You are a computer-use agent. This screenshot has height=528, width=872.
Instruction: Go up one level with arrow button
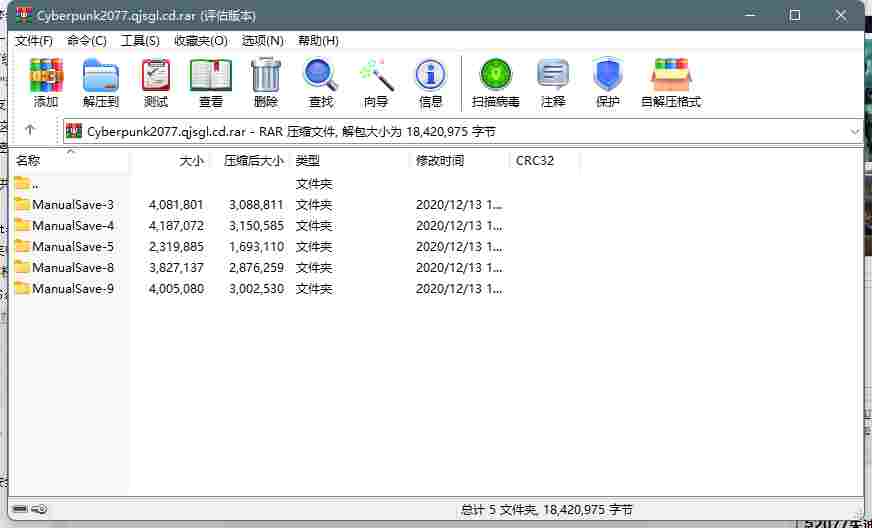pyautogui.click(x=30, y=130)
